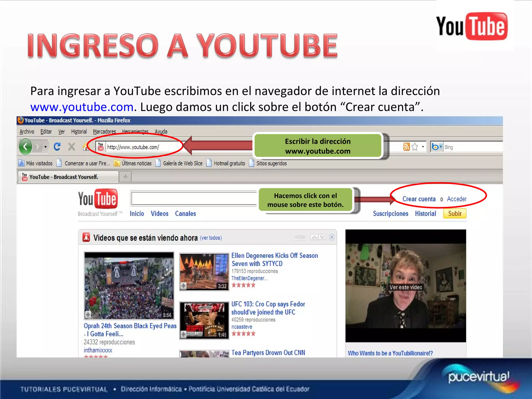Open the Ellen Degeneres video thumbnail

tap(204, 272)
